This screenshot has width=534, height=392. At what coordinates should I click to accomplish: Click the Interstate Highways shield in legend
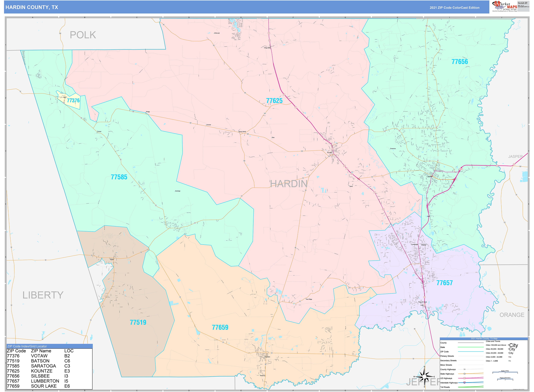pos(464,383)
